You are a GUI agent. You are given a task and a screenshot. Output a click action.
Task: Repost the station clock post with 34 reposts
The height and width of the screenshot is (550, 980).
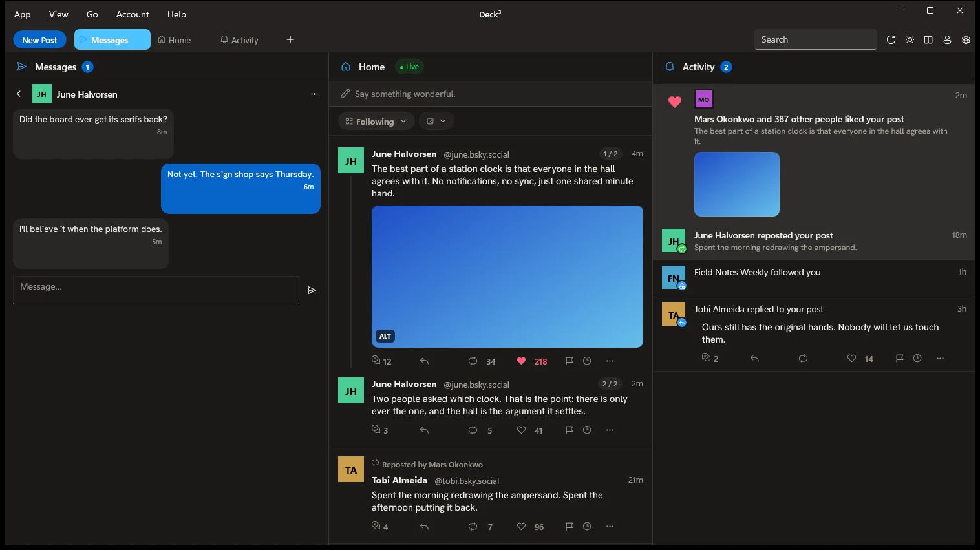[473, 361]
